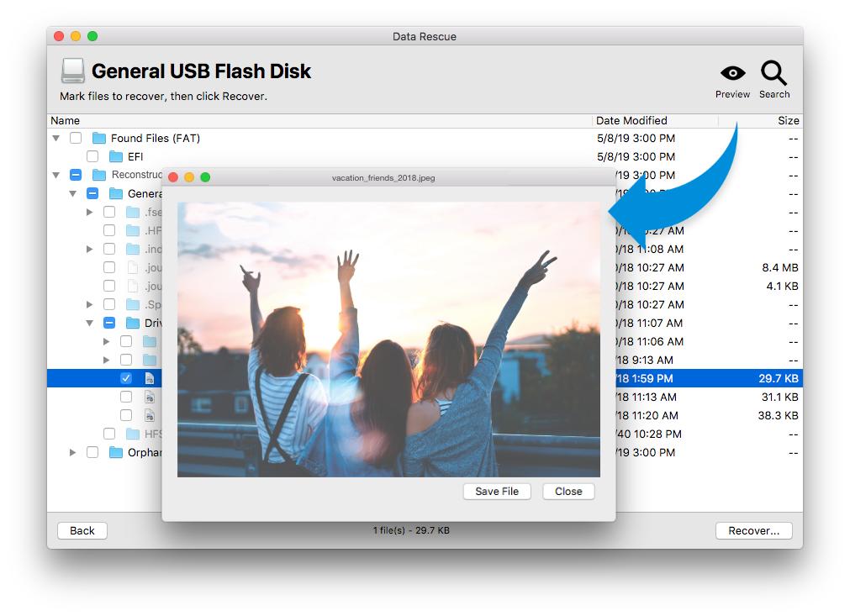Check the Found Files (FAT) checkbox
The image size is (850, 616).
75,138
